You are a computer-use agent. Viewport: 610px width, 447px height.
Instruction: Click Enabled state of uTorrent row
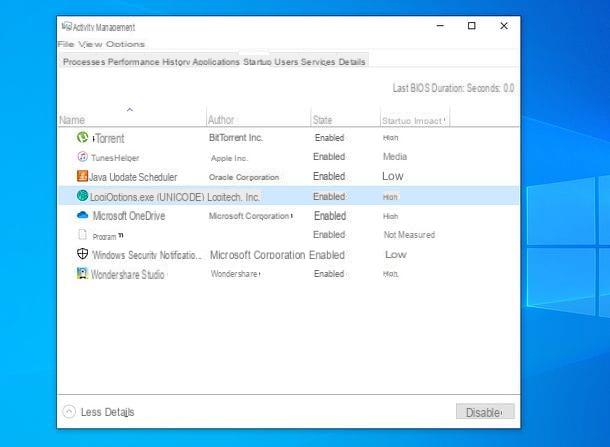pyautogui.click(x=330, y=138)
